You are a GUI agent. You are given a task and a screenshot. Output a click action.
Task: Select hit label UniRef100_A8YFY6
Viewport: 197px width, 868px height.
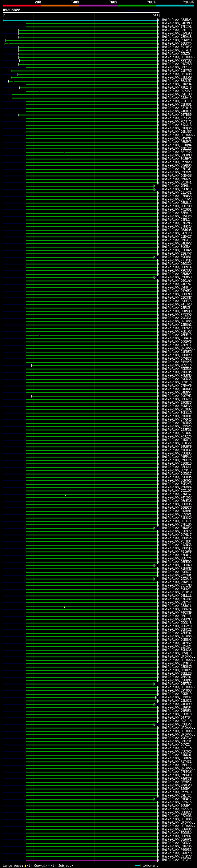tap(177, 122)
